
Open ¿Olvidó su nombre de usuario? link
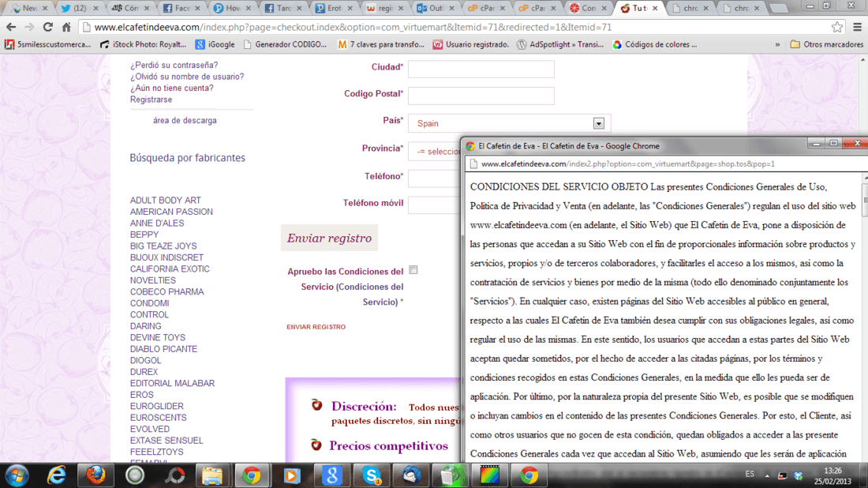click(x=187, y=77)
